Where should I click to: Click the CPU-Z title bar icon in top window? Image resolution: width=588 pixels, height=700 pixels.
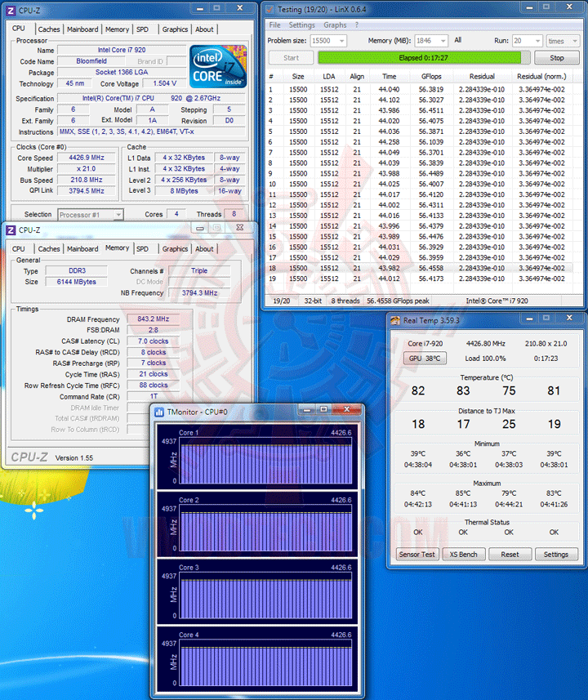click(11, 10)
